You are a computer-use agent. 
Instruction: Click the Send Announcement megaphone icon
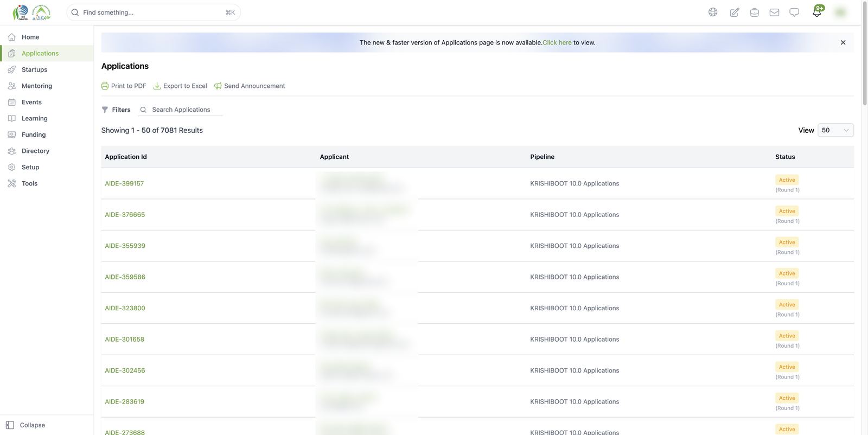tap(218, 86)
